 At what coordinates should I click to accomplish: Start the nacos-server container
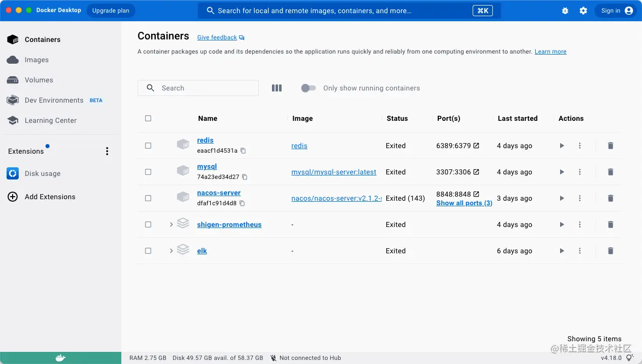pos(562,198)
